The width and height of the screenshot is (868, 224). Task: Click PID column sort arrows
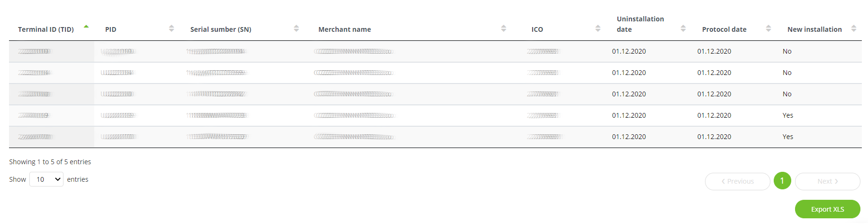[x=172, y=28]
